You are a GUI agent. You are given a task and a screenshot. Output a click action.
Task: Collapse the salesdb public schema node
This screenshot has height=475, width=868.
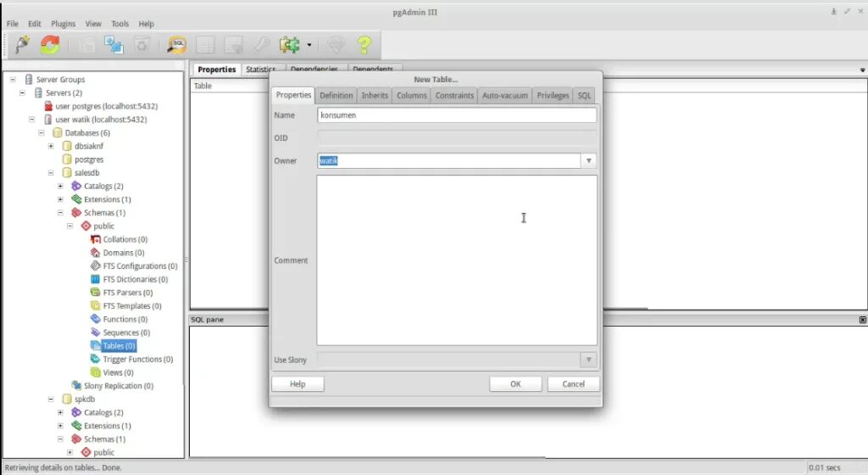pos(70,226)
